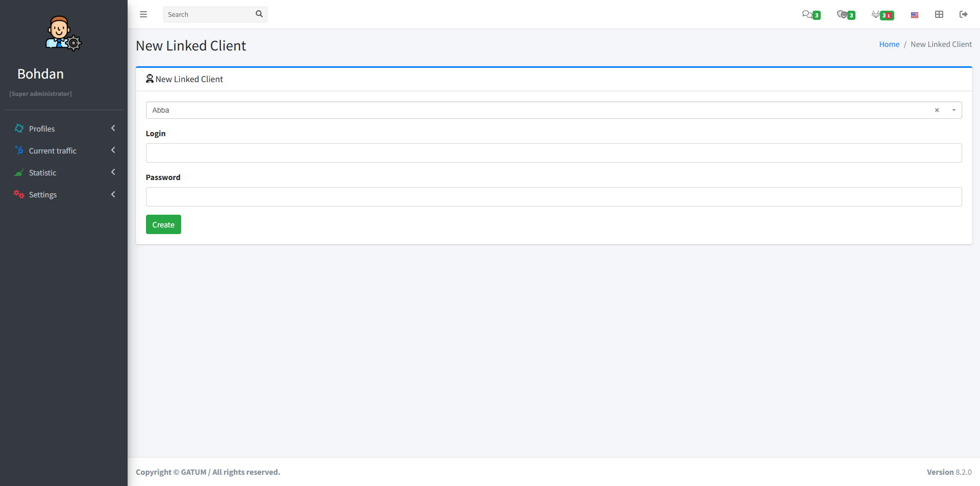Click the search magnifier icon
Screen dimensions: 980x486
point(259,14)
